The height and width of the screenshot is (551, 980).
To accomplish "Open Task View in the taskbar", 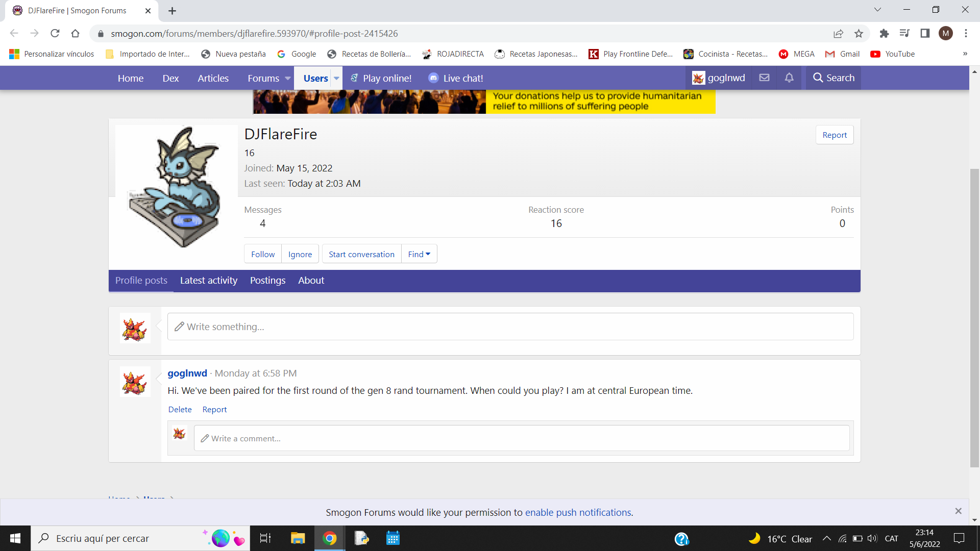I will click(x=265, y=538).
